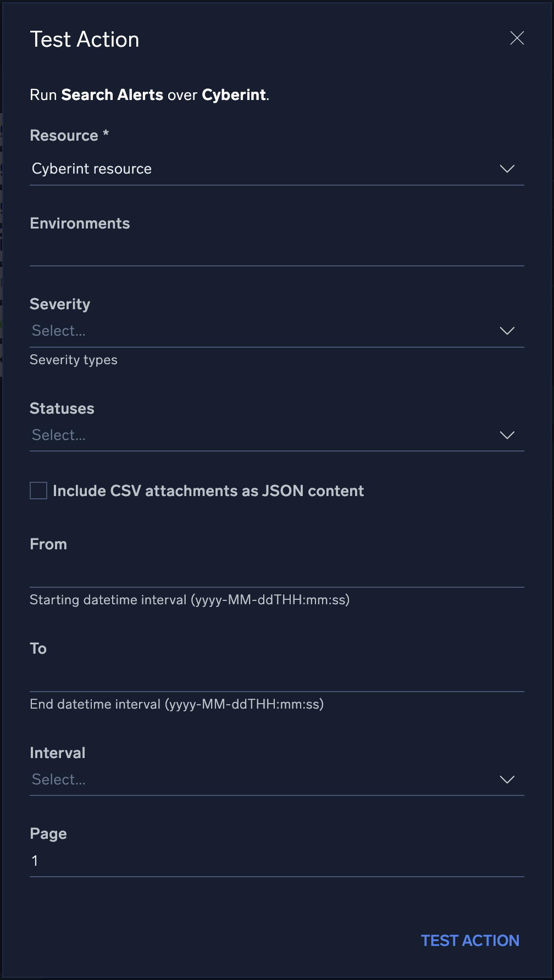Image resolution: width=554 pixels, height=980 pixels.
Task: Close the Test Action dialog via the X icon
Action: 517,38
